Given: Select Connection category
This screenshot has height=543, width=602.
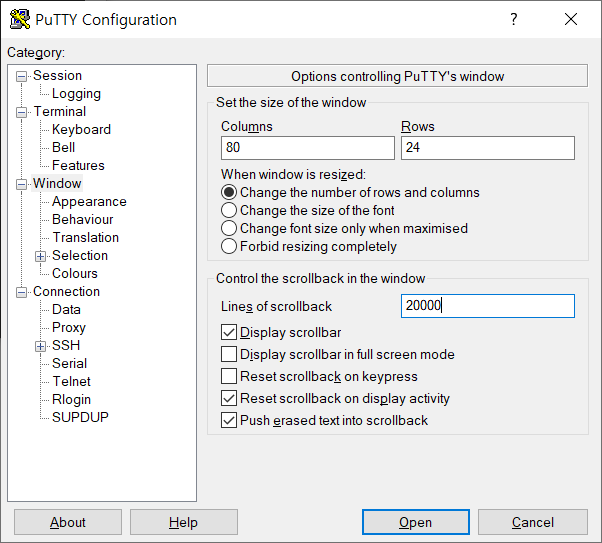Looking at the screenshot, I should 66,291.
